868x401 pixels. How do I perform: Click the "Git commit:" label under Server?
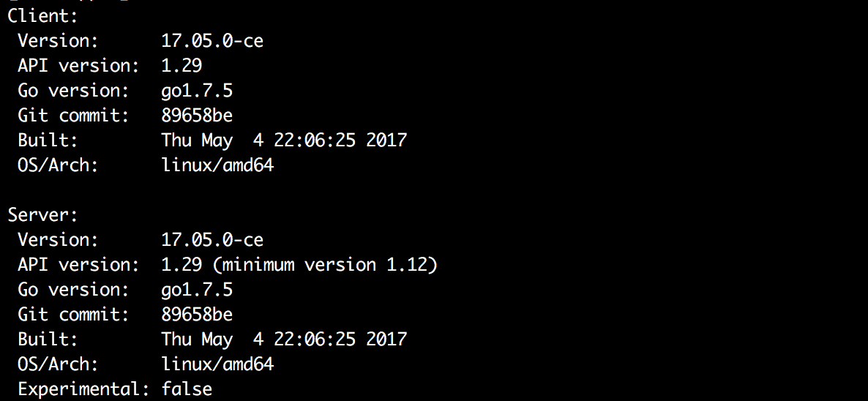73,315
